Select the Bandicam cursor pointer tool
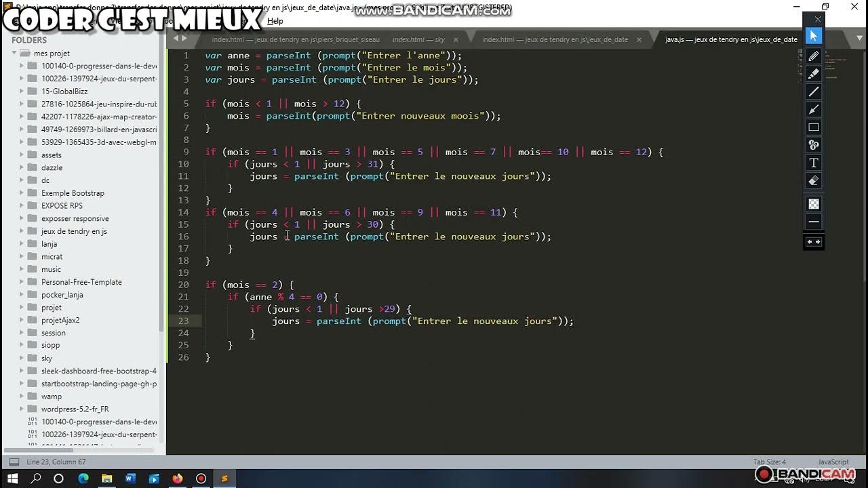 click(814, 36)
